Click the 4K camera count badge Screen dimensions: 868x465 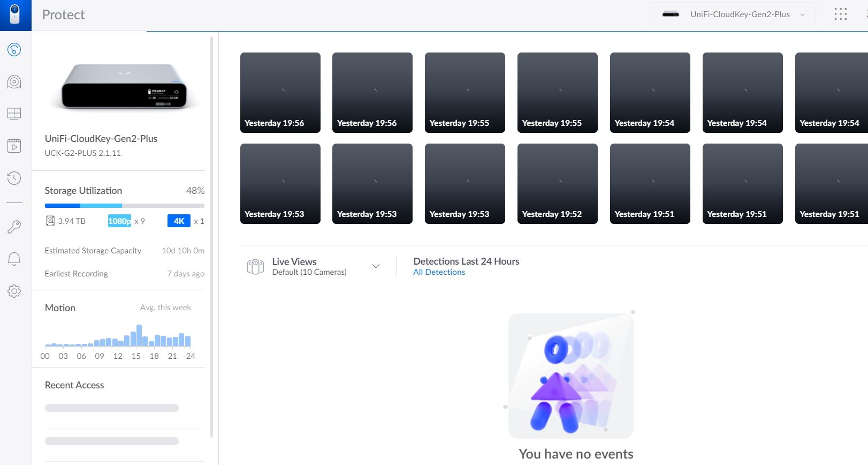click(x=179, y=221)
